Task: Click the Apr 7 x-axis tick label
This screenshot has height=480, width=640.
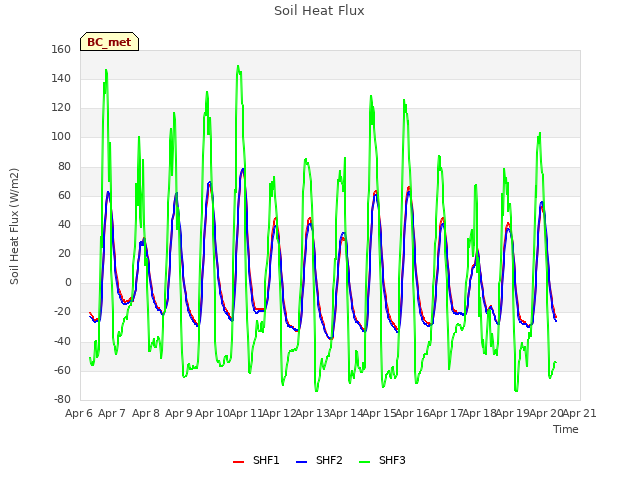Action: tap(112, 413)
